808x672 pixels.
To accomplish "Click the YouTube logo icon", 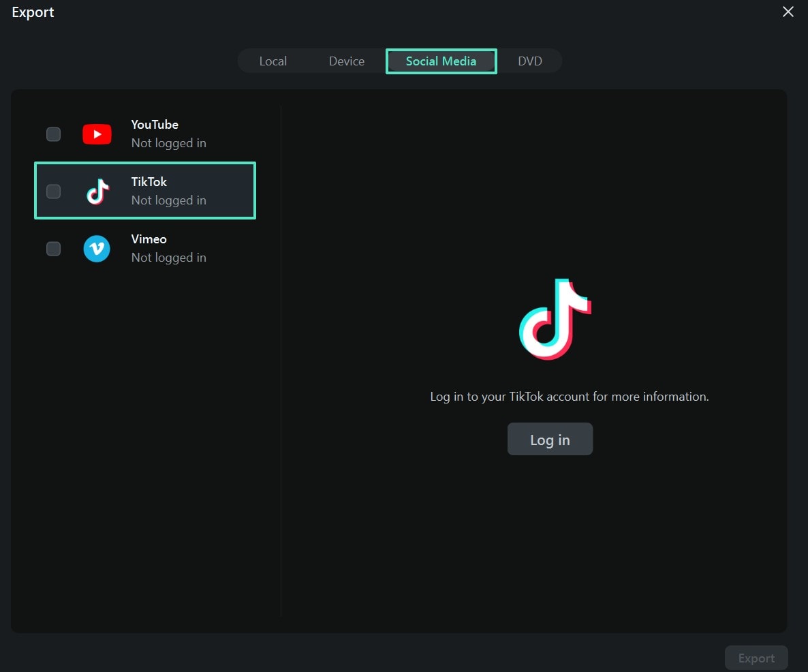I will coord(97,134).
